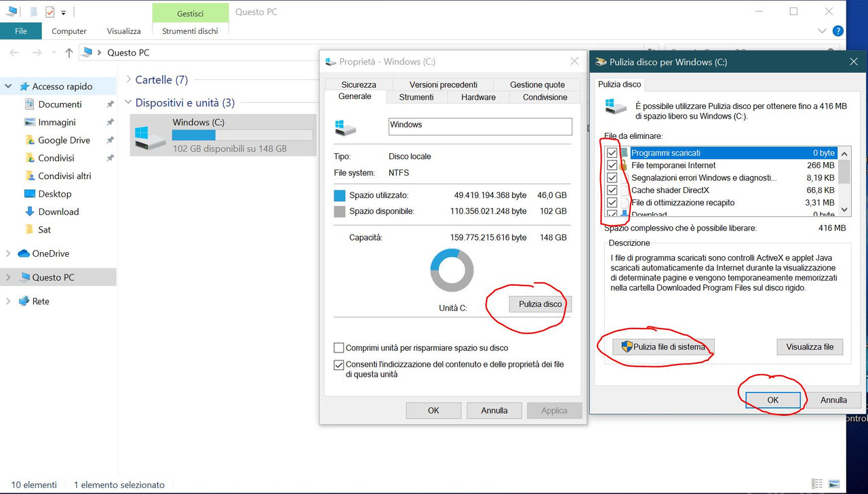The height and width of the screenshot is (494, 868).
Task: Open the Sicurezza tab in Proprietà
Action: coord(359,85)
